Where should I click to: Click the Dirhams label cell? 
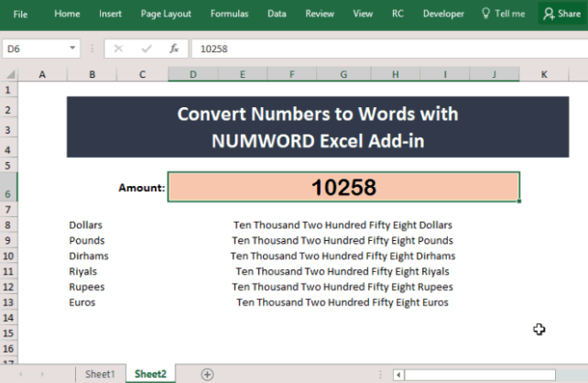(89, 256)
